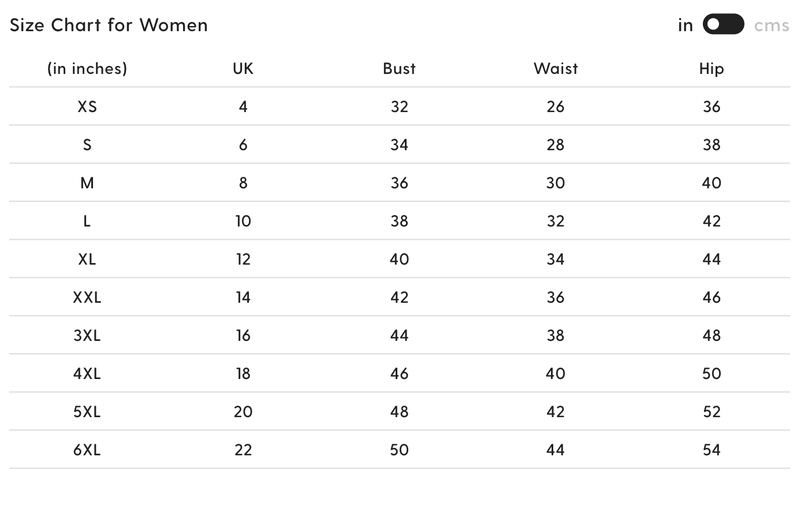
Task: Select the in unit label
Action: coord(686,25)
